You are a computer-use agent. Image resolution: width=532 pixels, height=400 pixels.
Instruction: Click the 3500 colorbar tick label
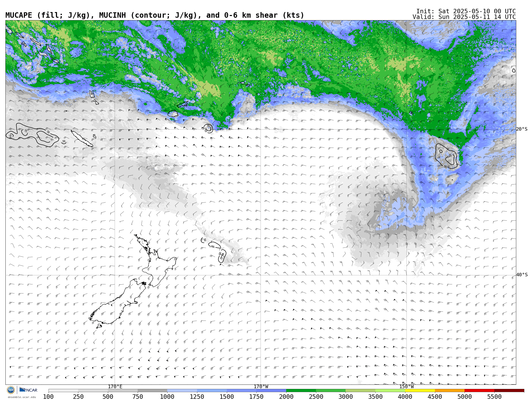(375, 397)
